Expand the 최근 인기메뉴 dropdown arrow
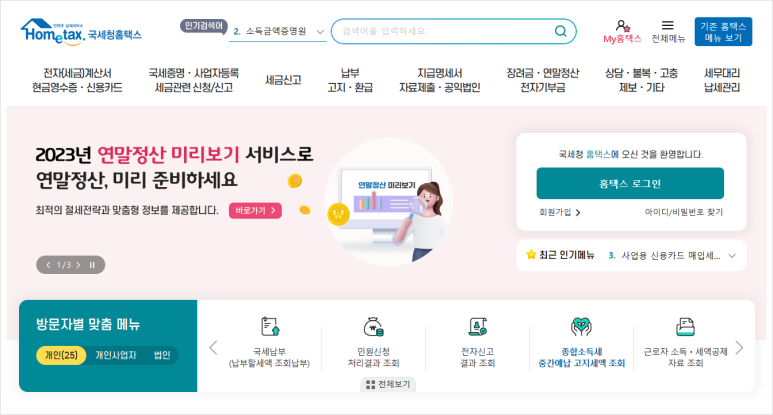773x415 pixels. click(732, 256)
